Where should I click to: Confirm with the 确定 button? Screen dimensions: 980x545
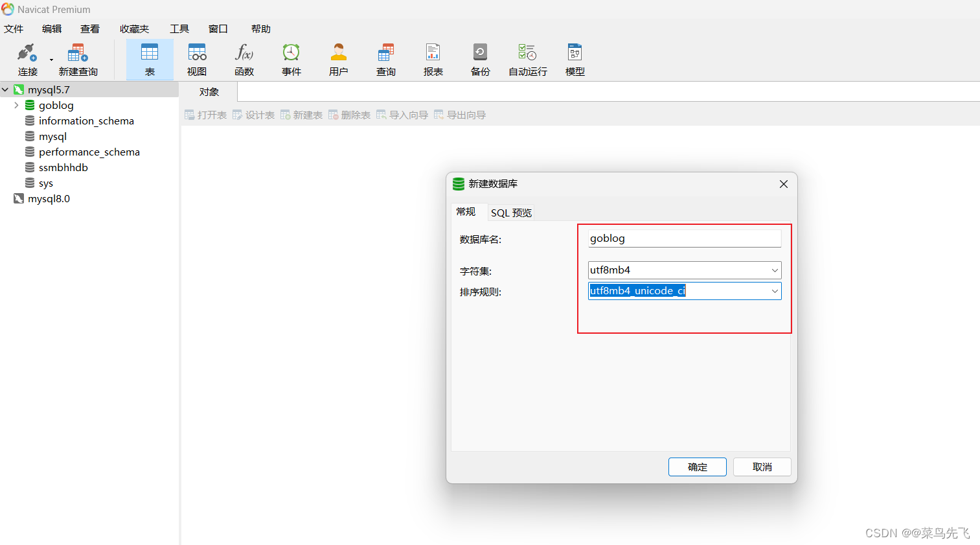tap(698, 467)
